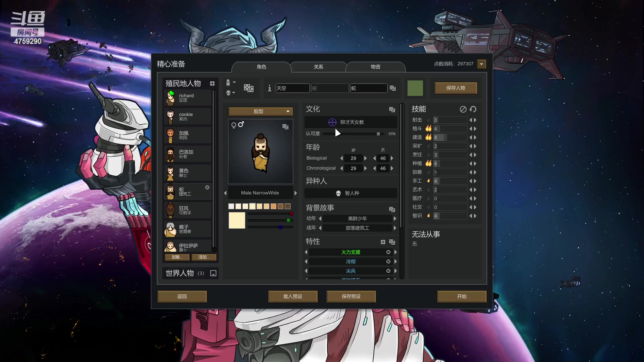Open the points cost dropdown arrow
The image size is (644, 362).
coord(482,64)
